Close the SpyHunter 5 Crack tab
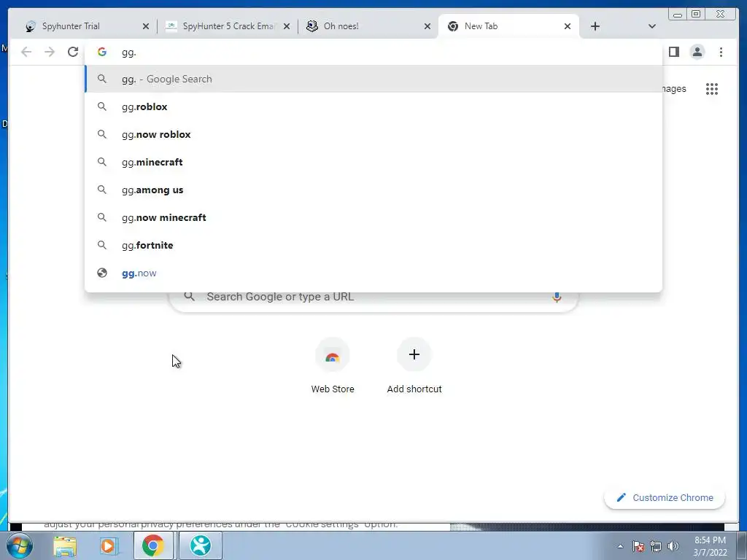Viewport: 747px width, 560px height. click(286, 27)
